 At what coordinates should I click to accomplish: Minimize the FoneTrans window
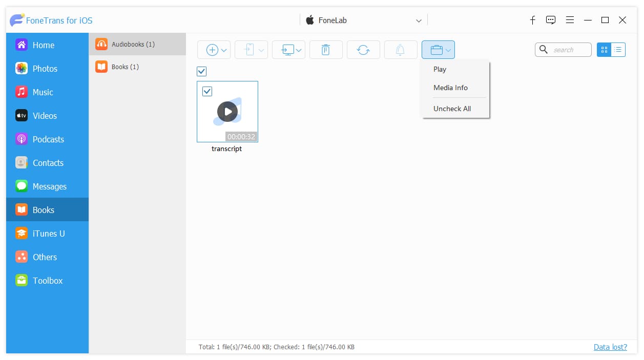[x=588, y=20]
